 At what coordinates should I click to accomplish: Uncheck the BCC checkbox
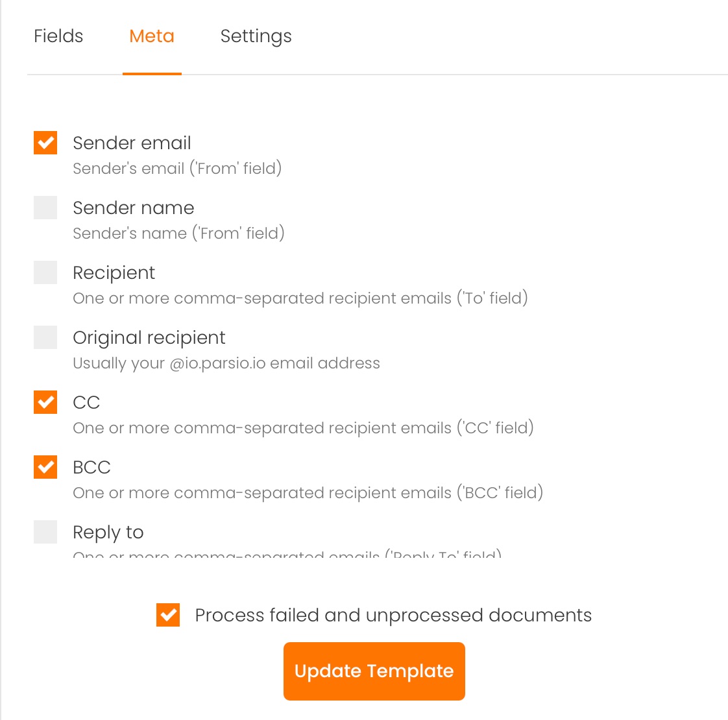tap(45, 467)
